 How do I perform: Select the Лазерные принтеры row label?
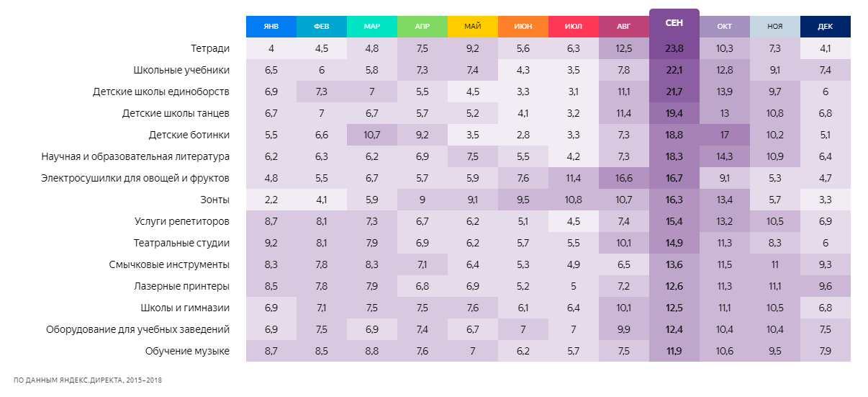point(181,286)
